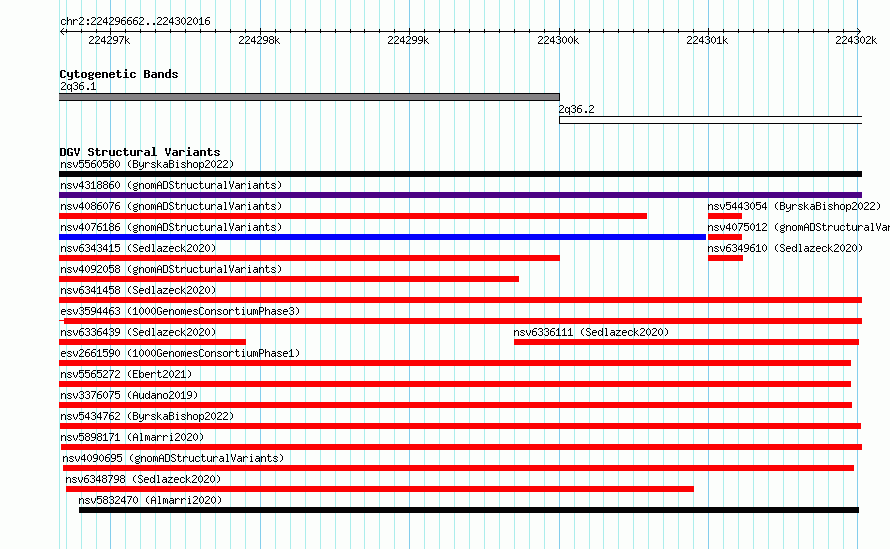Select the red bar under nsv6336111
This screenshot has width=890, height=549.
686,342
